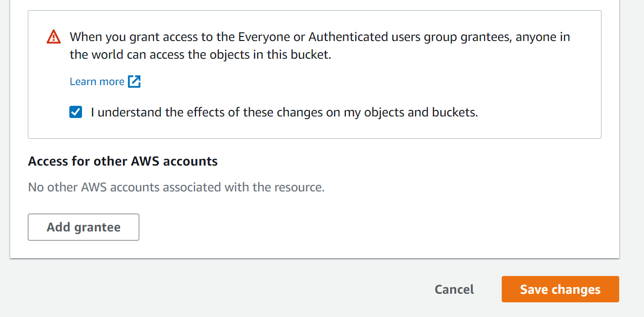Save changes with the orange button
The image size is (644, 317).
point(560,289)
